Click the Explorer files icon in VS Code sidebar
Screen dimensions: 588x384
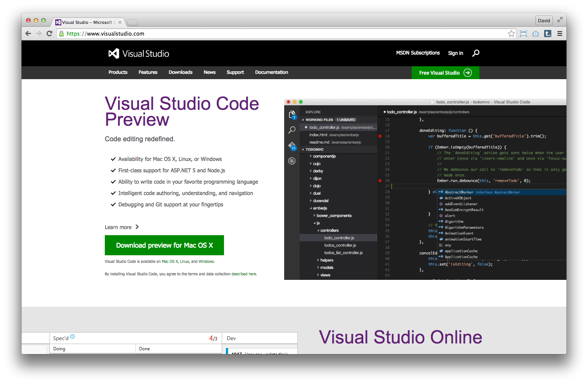[x=292, y=115]
